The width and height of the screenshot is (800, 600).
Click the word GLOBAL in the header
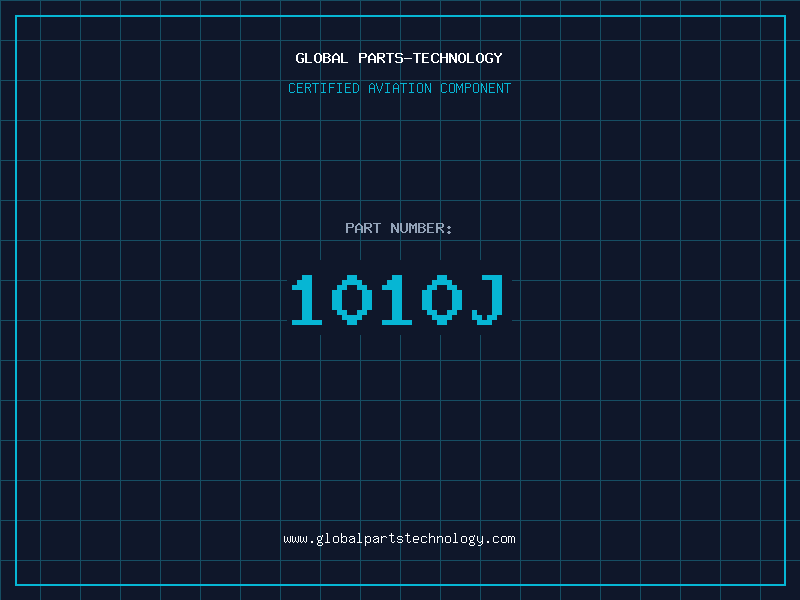tap(322, 58)
